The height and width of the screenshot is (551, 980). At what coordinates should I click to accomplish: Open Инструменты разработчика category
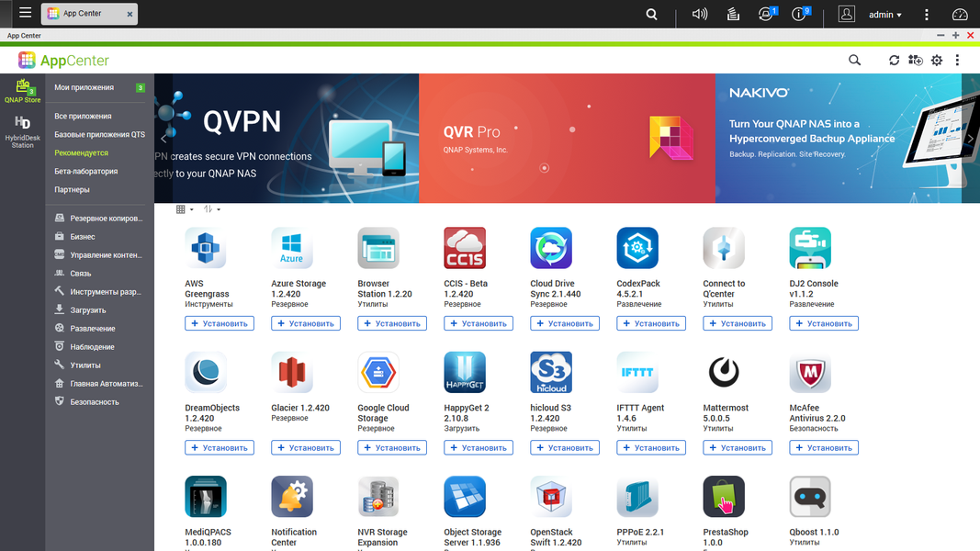tap(99, 292)
